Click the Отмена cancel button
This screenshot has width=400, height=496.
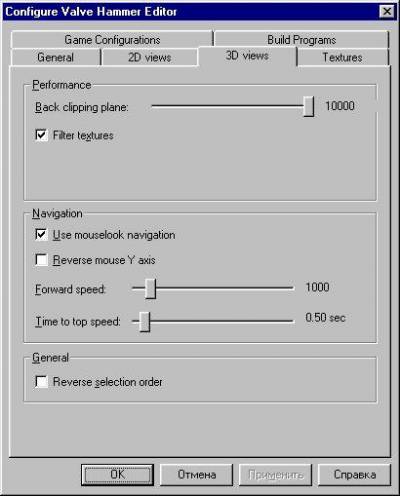click(x=197, y=475)
